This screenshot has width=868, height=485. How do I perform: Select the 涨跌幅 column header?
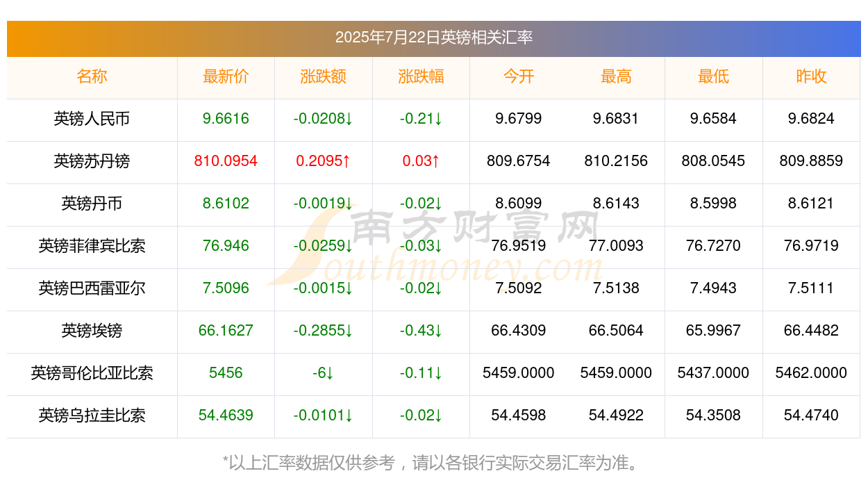[421, 76]
